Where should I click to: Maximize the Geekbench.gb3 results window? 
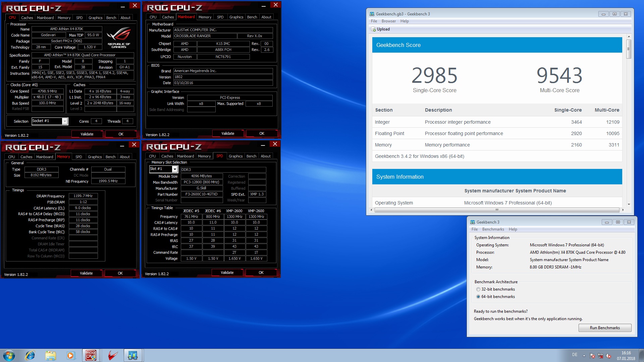pyautogui.click(x=614, y=14)
